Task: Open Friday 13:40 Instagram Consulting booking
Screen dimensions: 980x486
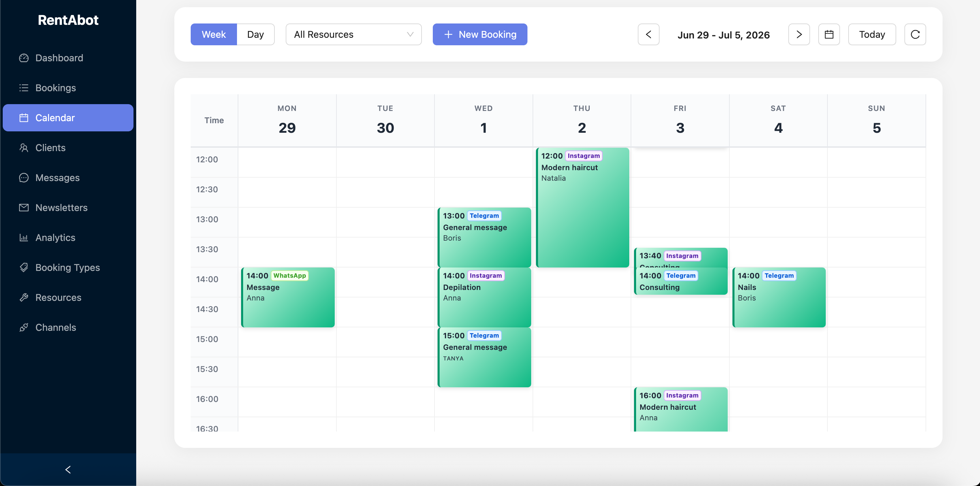Action: [x=681, y=257]
